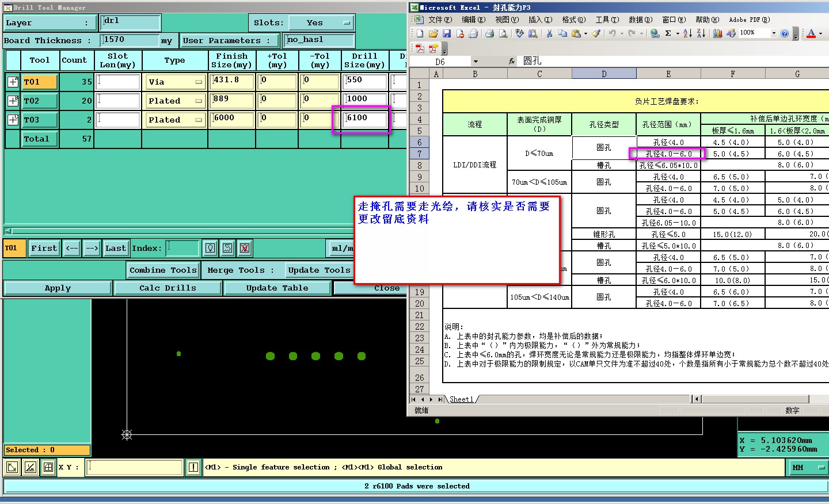
Task: Click the Undo arrow in Excel
Action: point(613,33)
